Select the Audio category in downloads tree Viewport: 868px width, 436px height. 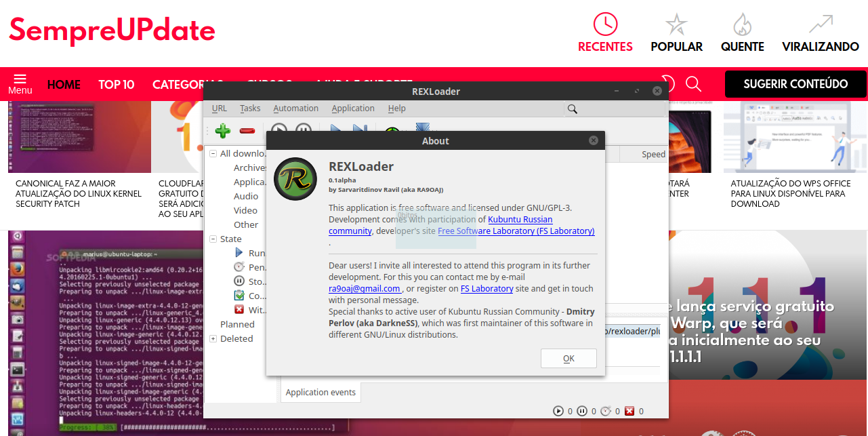pyautogui.click(x=246, y=196)
